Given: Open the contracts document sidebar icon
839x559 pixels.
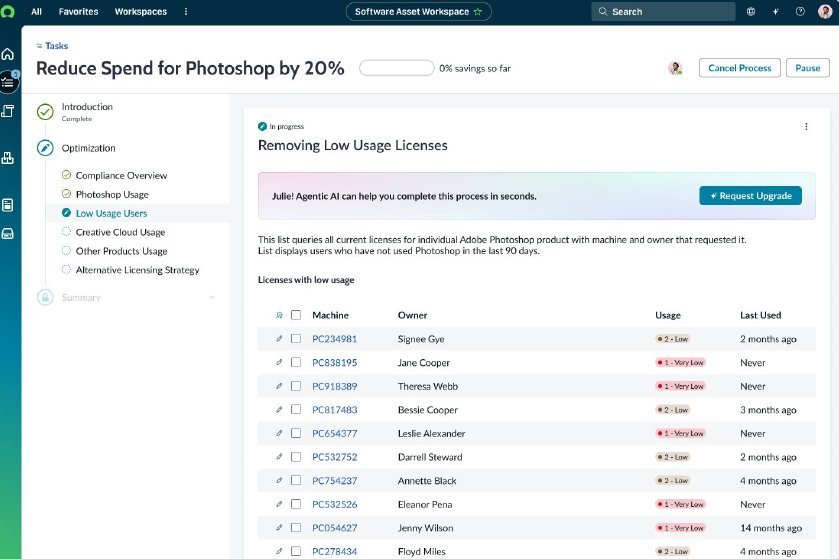Looking at the screenshot, I should click(x=7, y=111).
